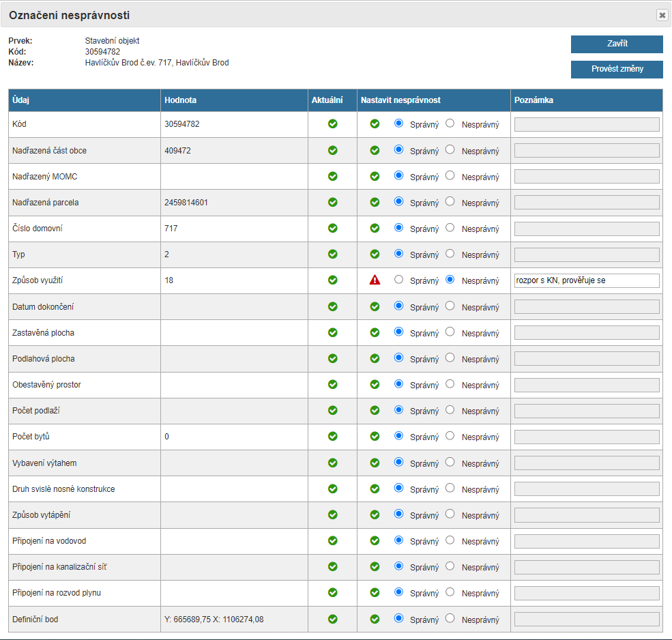Click correctness status icon for Způsob vytápění
Viewport: 672px width, 640px height.
click(375, 514)
